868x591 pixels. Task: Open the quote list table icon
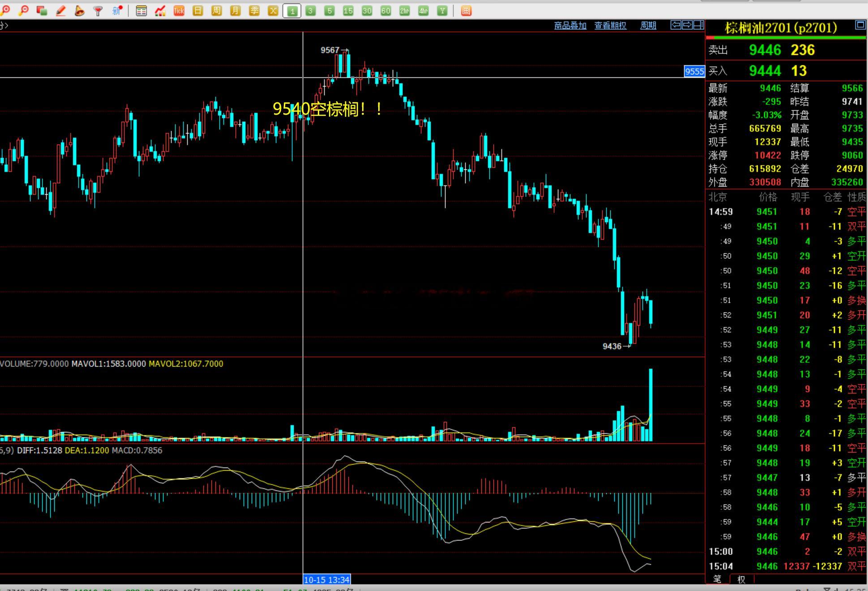pos(141,11)
